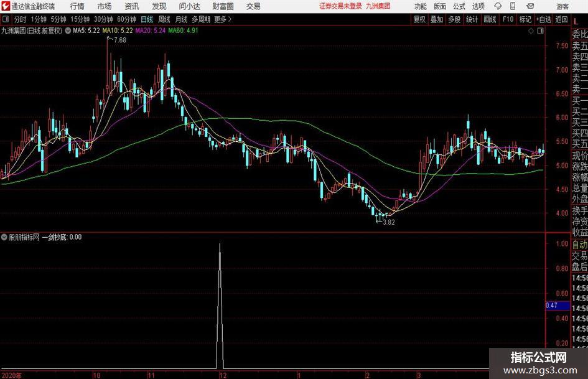Click the 证券交易未登录 login link
588x379 pixels.
coord(340,6)
